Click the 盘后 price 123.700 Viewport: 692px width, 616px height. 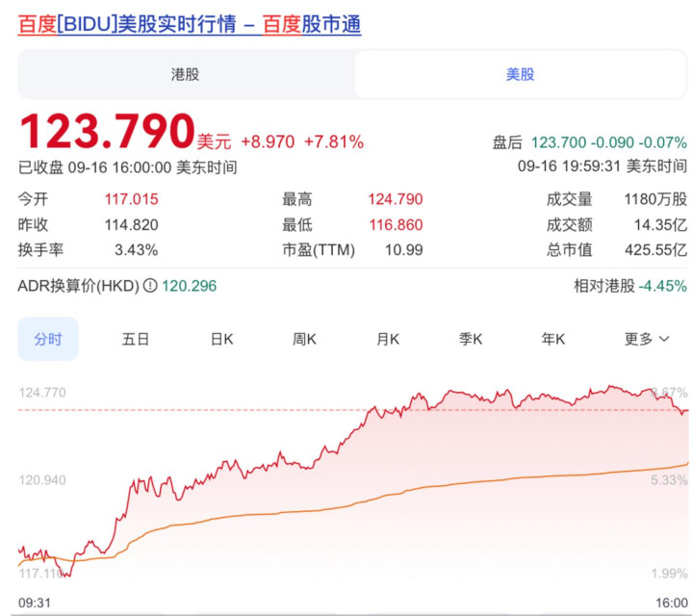click(558, 142)
